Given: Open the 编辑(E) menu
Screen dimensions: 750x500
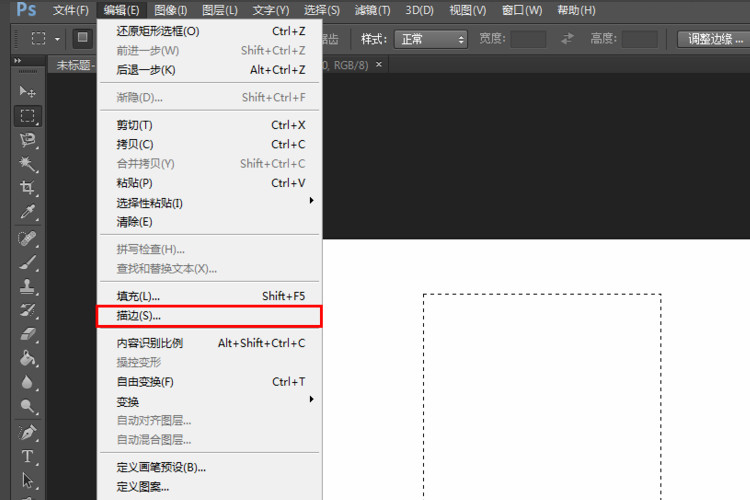Looking at the screenshot, I should (121, 10).
